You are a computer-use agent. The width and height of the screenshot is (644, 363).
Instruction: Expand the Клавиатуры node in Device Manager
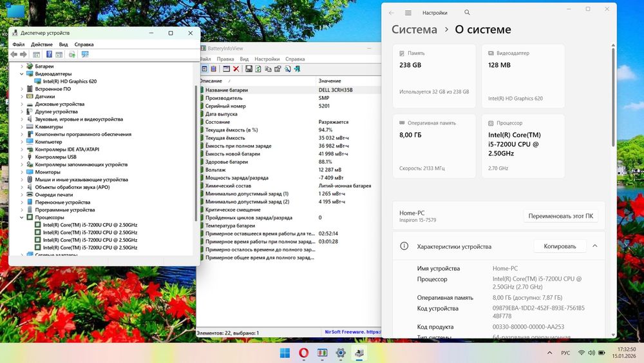(22, 126)
